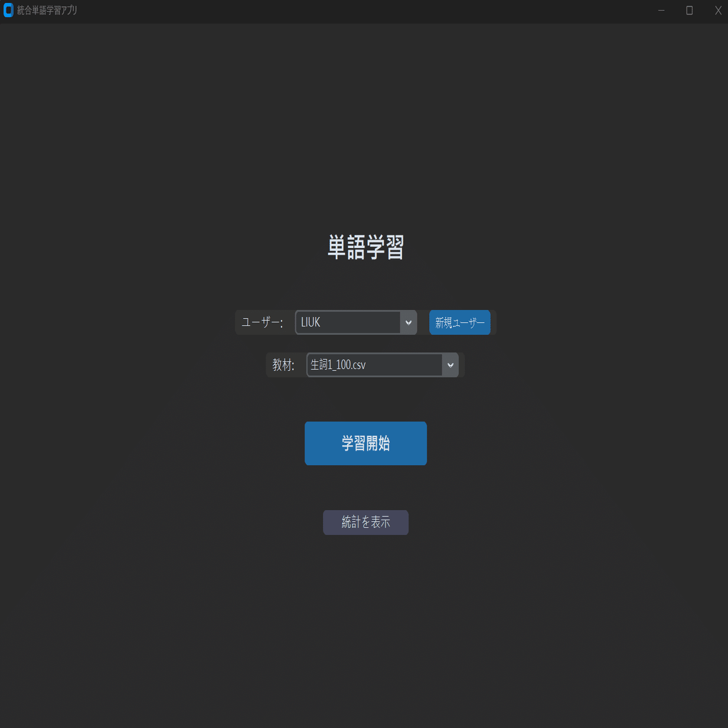Click the app logo icon in the title bar
The width and height of the screenshot is (728, 728).
pos(8,10)
